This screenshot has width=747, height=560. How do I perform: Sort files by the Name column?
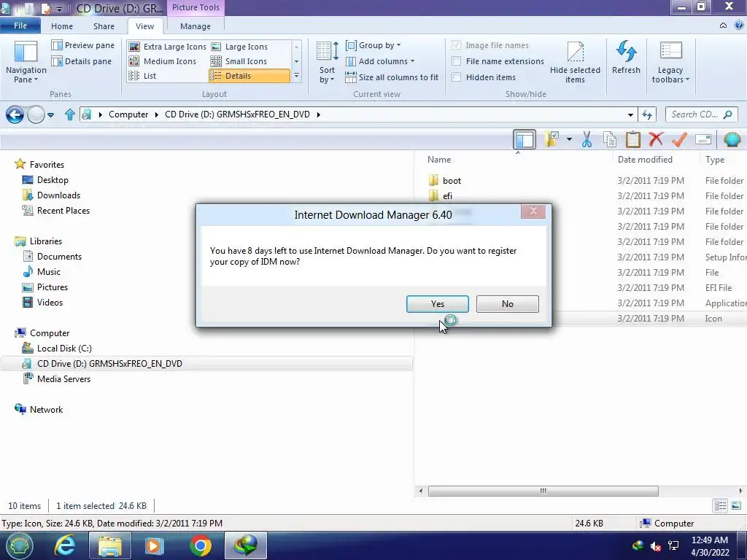pyautogui.click(x=439, y=160)
